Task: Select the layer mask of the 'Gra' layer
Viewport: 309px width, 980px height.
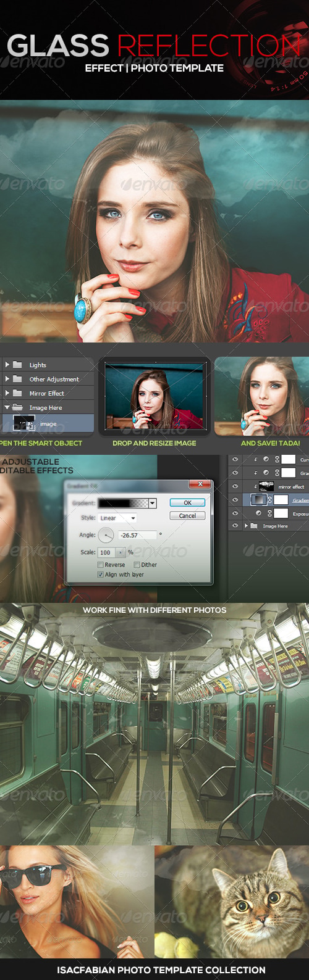Action: (289, 473)
